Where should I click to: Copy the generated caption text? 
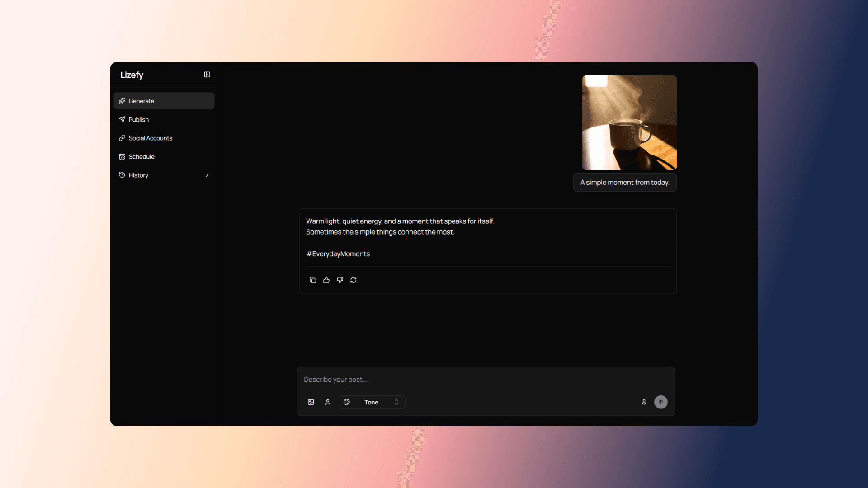tap(312, 280)
